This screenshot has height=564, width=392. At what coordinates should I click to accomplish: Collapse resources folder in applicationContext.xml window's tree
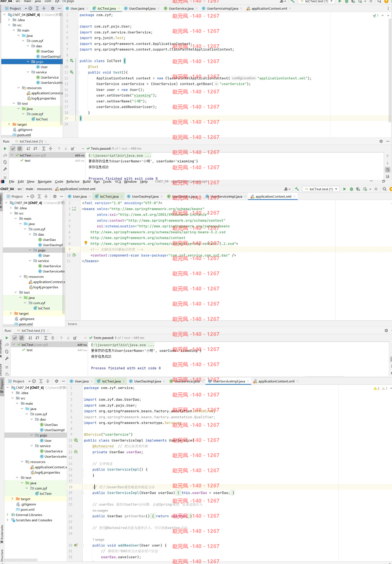(20, 276)
